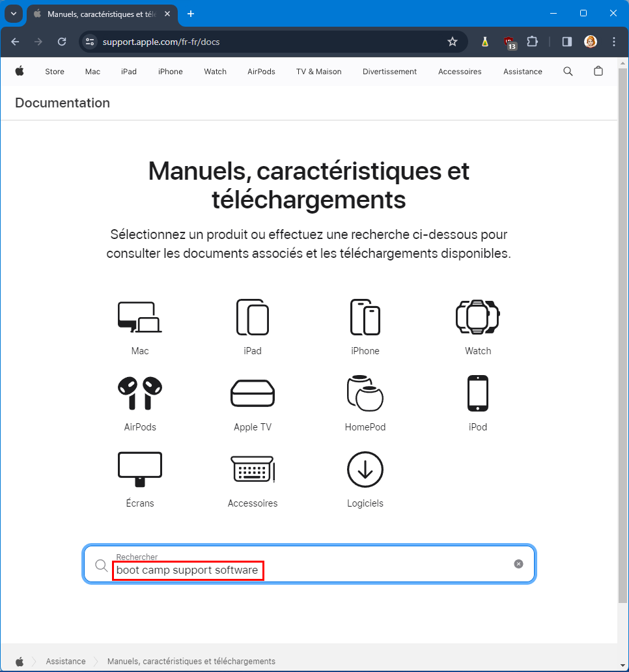Focus the Rechercher search input field
Screen dimensions: 629x672
[309, 563]
